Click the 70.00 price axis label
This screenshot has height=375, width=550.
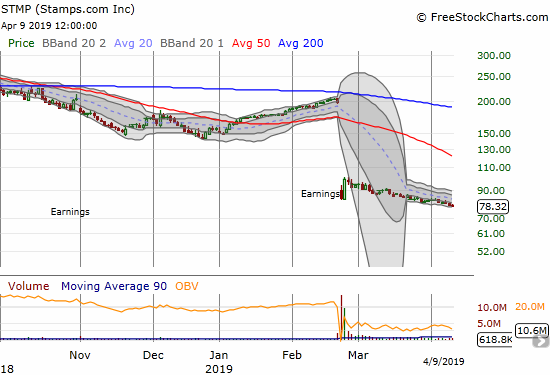point(491,219)
